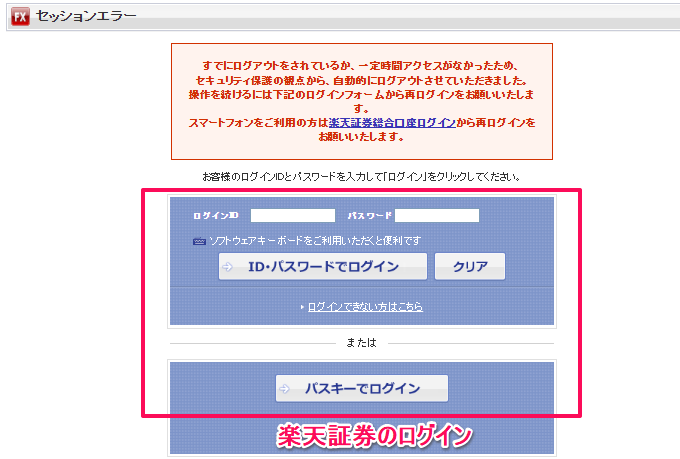Viewport: 680px width, 459px height.
Task: Click the ログインID field label
Action: tap(216, 216)
